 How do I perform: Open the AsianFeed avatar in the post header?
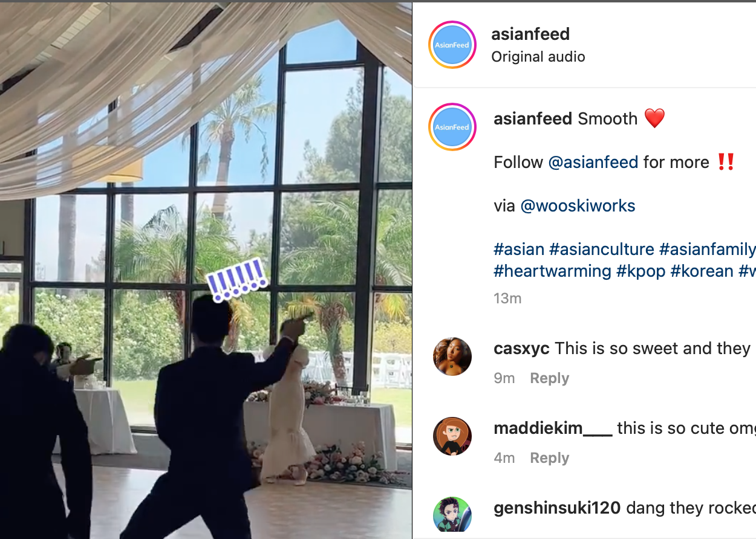tap(452, 45)
